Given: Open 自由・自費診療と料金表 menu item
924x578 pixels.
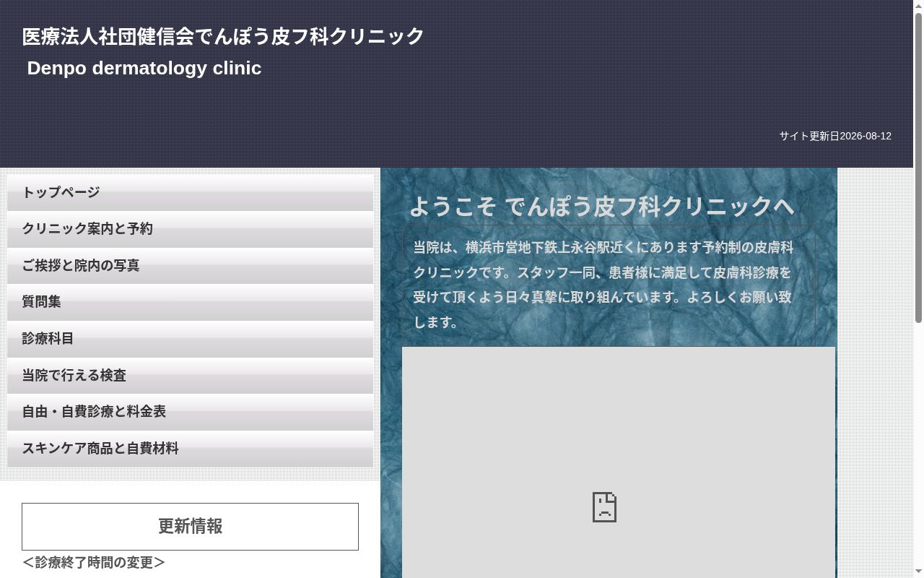Looking at the screenshot, I should [x=190, y=412].
